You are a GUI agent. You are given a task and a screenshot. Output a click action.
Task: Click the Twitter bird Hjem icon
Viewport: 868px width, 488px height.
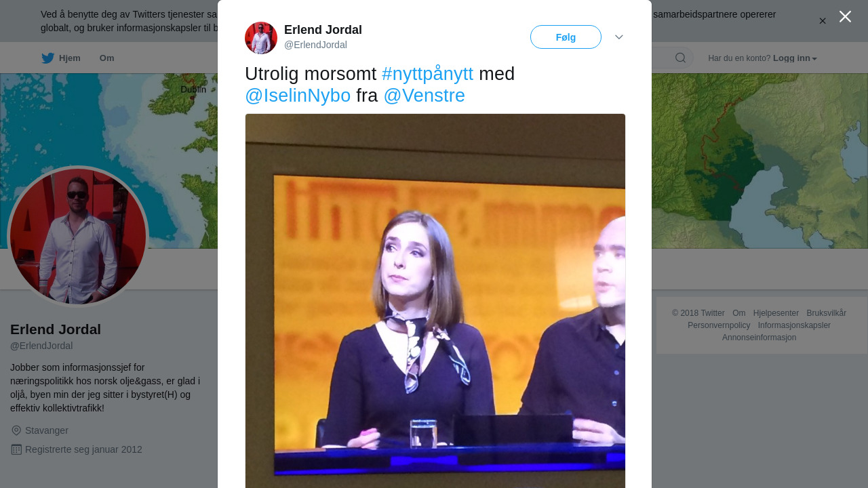coord(47,58)
